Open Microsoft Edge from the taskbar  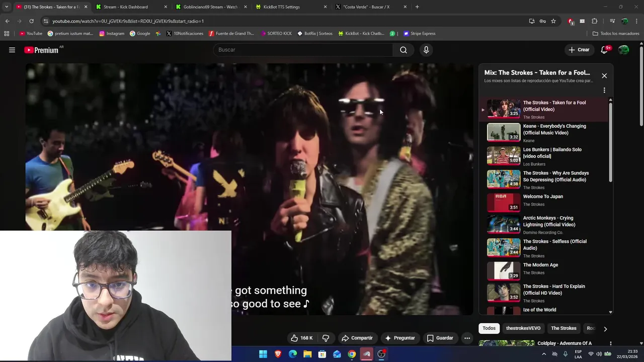(x=293, y=354)
